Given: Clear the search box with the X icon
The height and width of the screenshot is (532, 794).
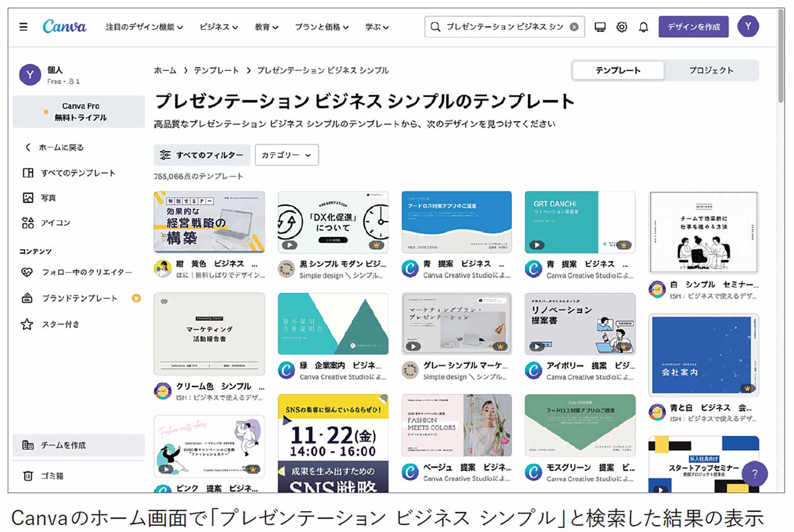Looking at the screenshot, I should (x=574, y=27).
